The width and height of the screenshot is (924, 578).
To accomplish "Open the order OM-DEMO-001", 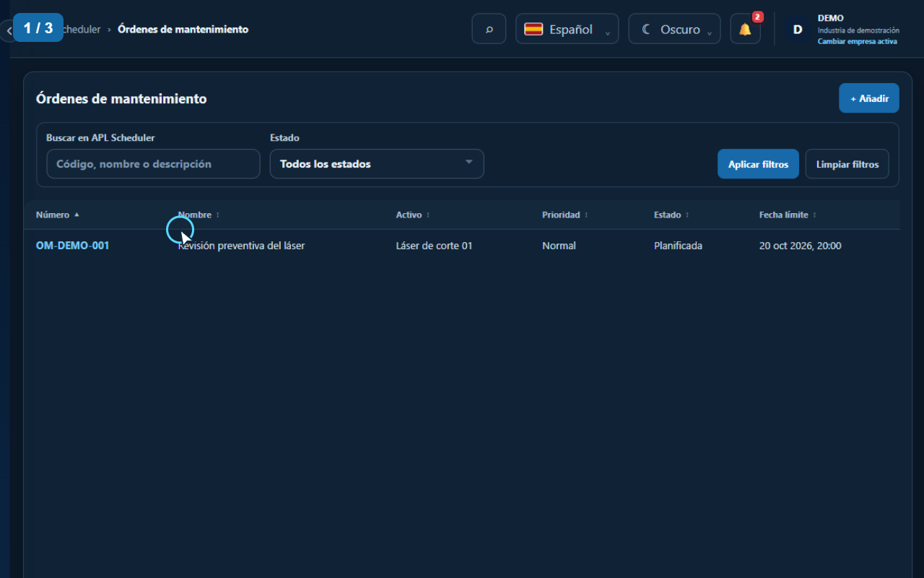I will [73, 246].
